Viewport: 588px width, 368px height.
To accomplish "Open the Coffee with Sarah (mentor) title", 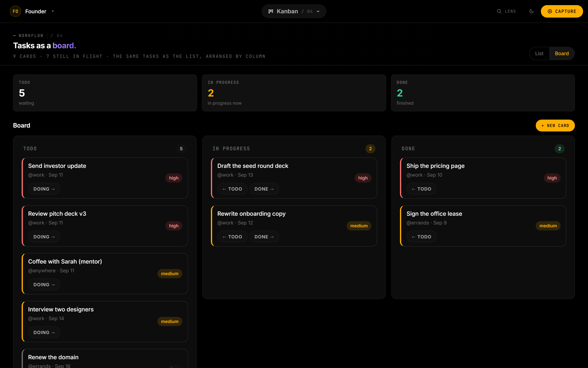I will 65,261.
